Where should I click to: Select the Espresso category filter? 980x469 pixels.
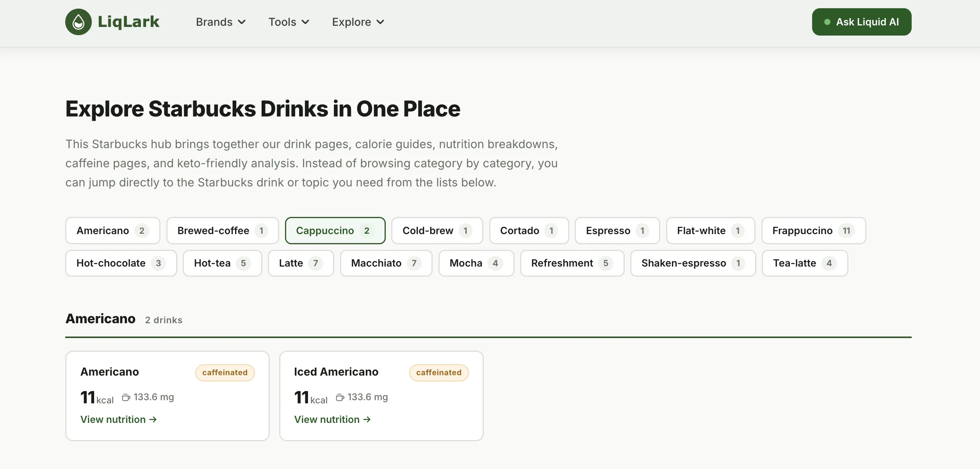point(617,231)
